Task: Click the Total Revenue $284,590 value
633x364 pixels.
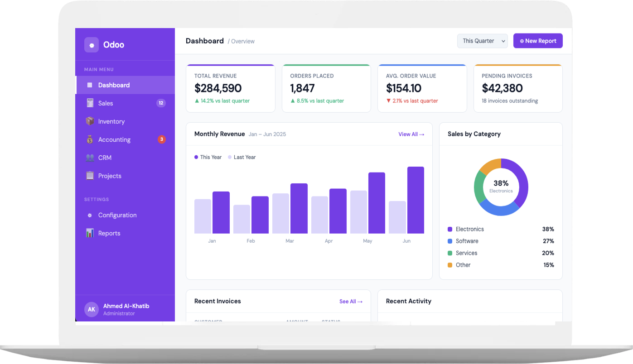Action: pyautogui.click(x=218, y=88)
